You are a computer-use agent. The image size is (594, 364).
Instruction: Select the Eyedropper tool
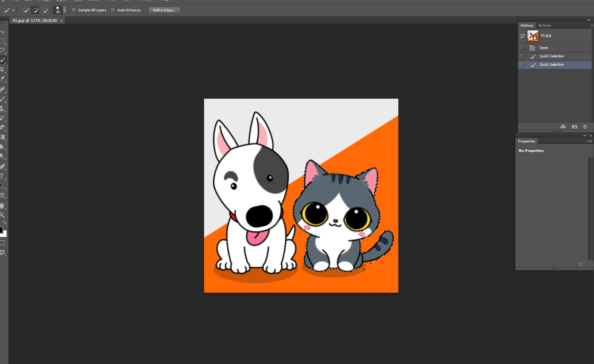click(x=3, y=79)
